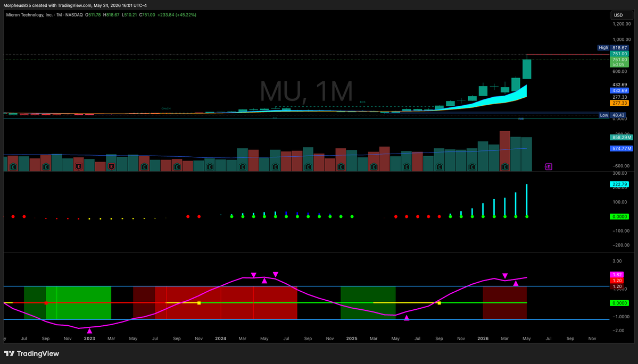
Task: Click magenta up triangle at 2023 trough
Action: [x=89, y=331]
